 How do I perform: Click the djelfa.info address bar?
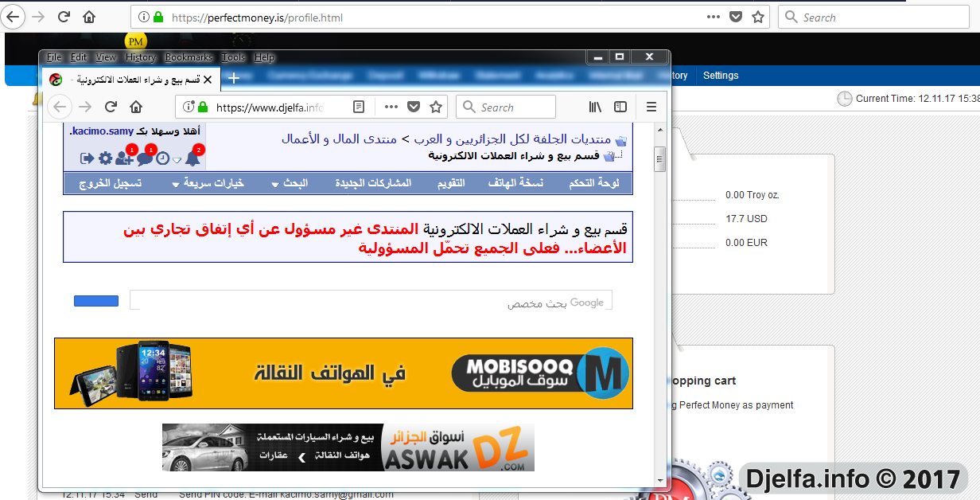[311, 107]
